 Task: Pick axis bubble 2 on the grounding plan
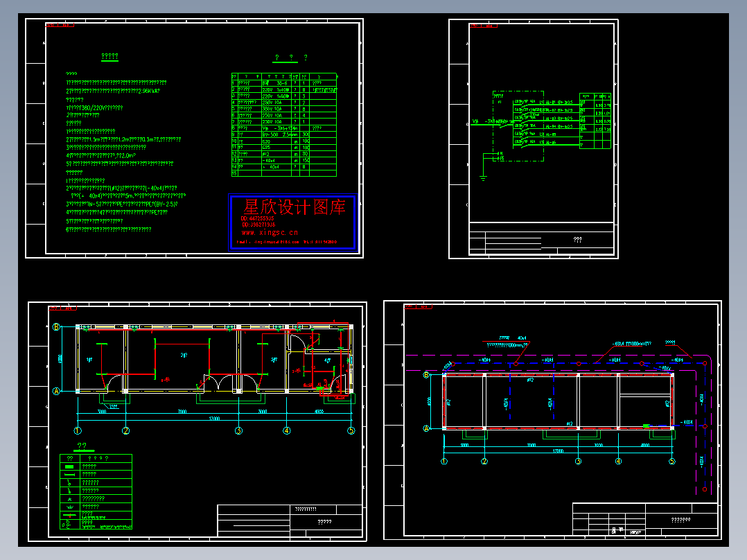tap(484, 461)
